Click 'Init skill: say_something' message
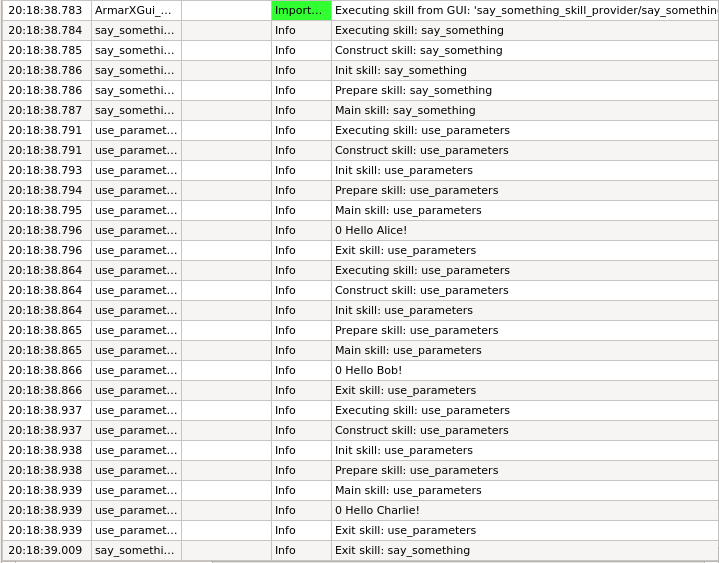 pyautogui.click(x=401, y=71)
